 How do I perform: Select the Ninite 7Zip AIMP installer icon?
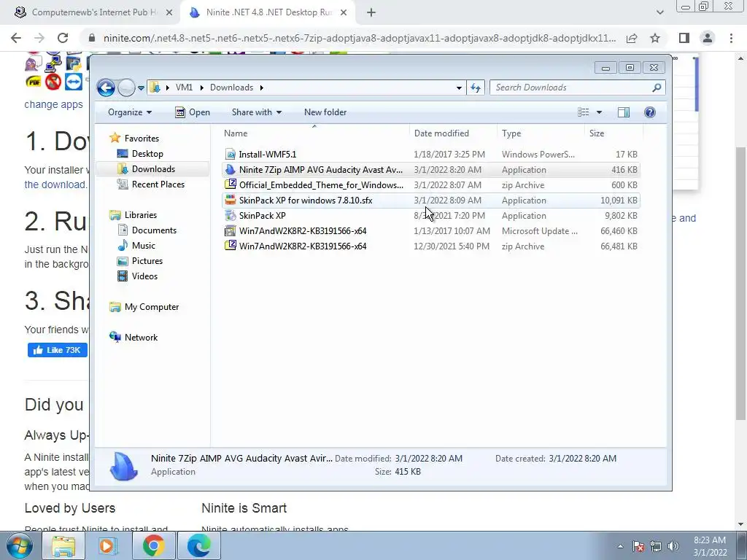click(x=231, y=169)
